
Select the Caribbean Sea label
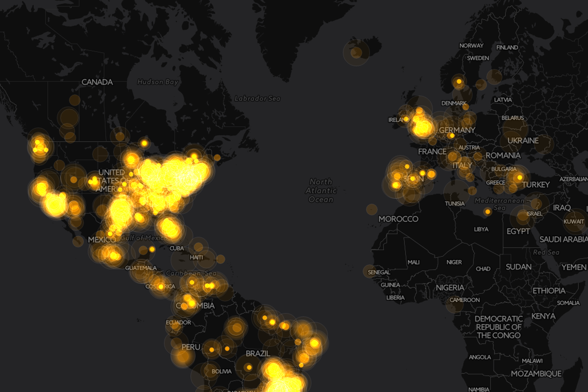click(x=191, y=273)
